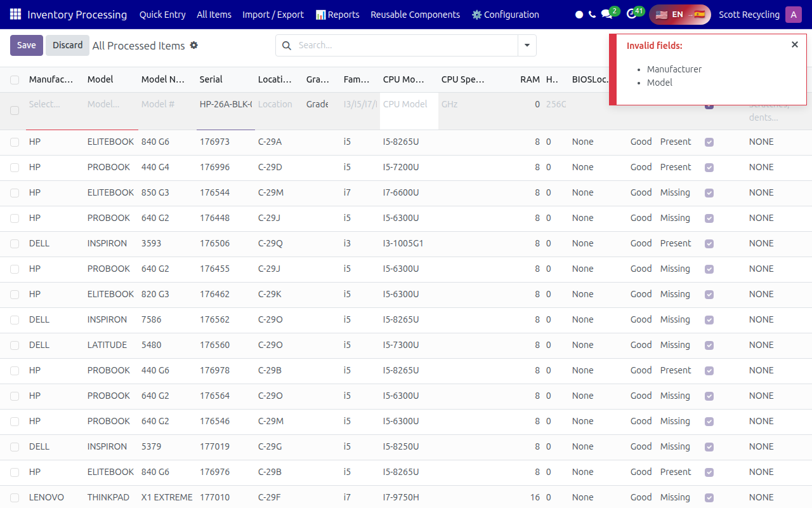The height and width of the screenshot is (508, 812).
Task: Click the Inventory Processing app title
Action: click(77, 15)
